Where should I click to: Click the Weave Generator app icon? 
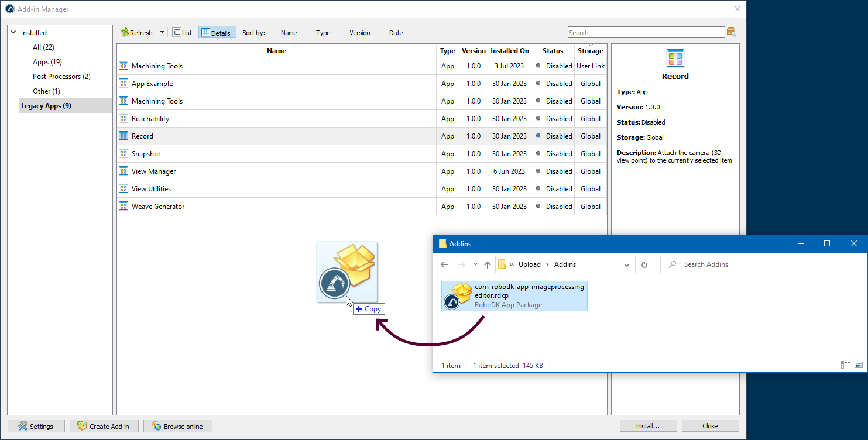click(123, 206)
